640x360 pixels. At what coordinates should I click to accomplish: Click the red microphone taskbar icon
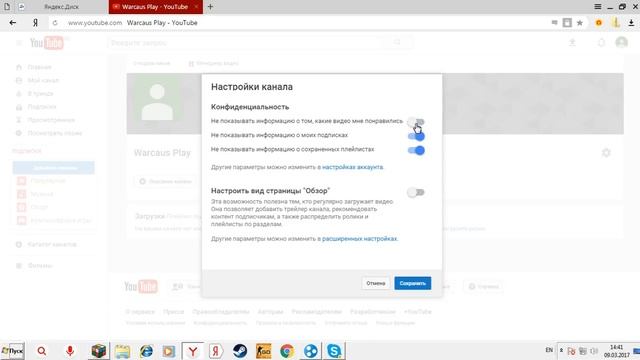pos(70,351)
